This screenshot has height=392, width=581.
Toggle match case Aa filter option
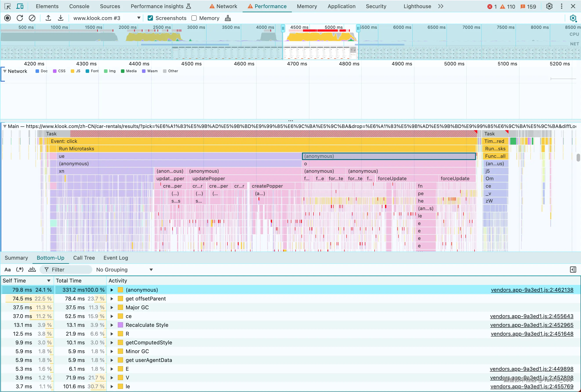7,270
